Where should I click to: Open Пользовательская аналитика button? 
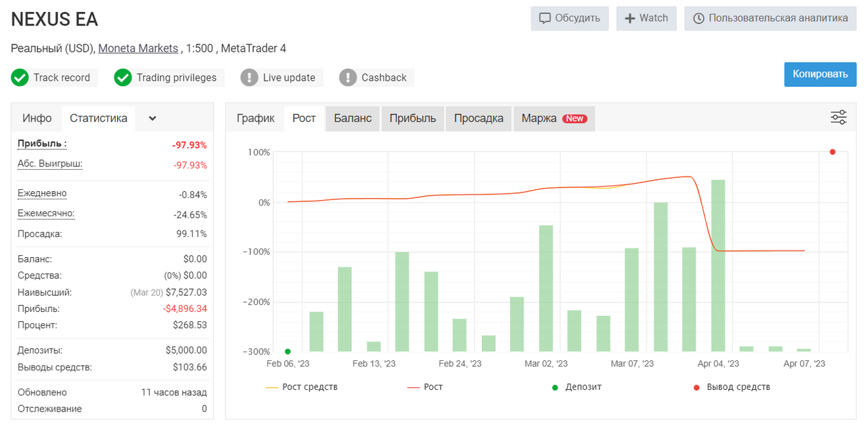770,18
